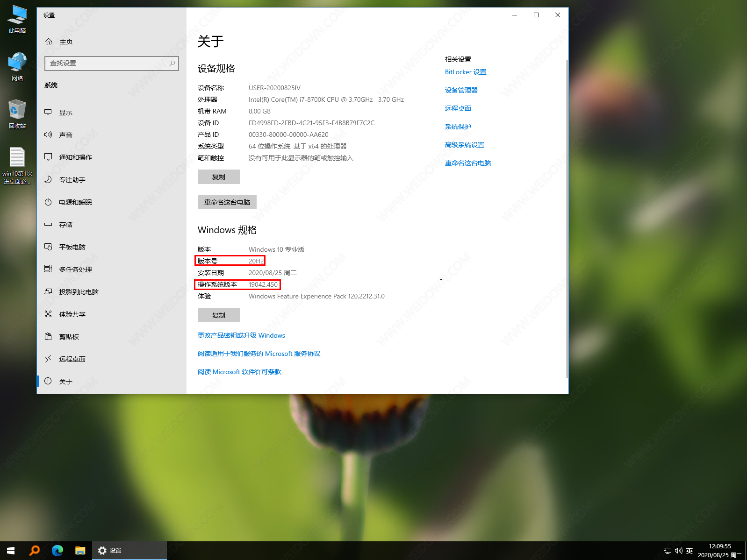Open Microsoft 软件许可条款 link
Screen dimensions: 747x560
[239, 372]
